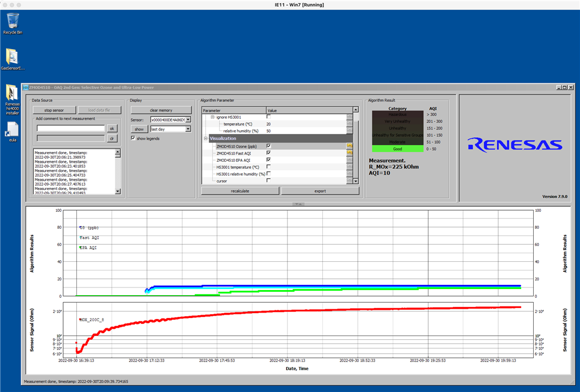Uncheck ZMOD4510 Ozone (ppb) visualization

268,146
